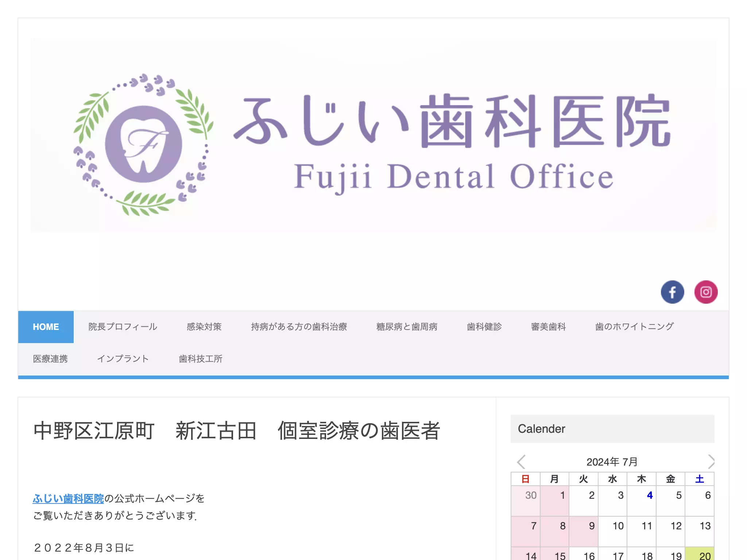Select calendar date 13
This screenshot has width=747, height=560.
pos(700,531)
